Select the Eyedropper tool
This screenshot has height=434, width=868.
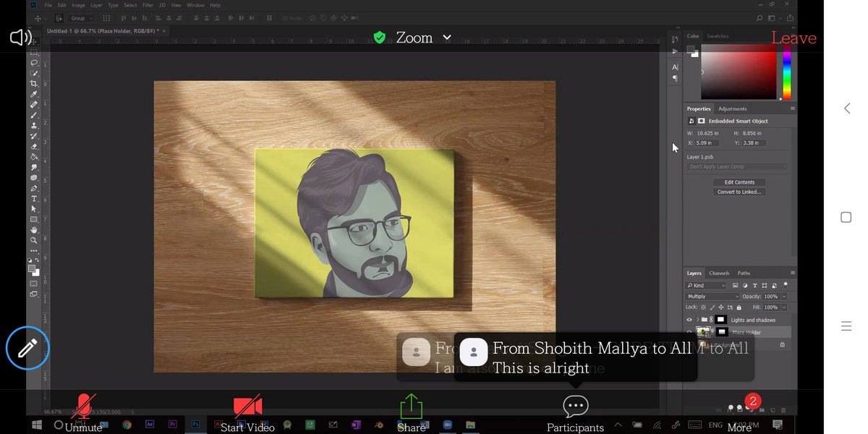[x=33, y=94]
